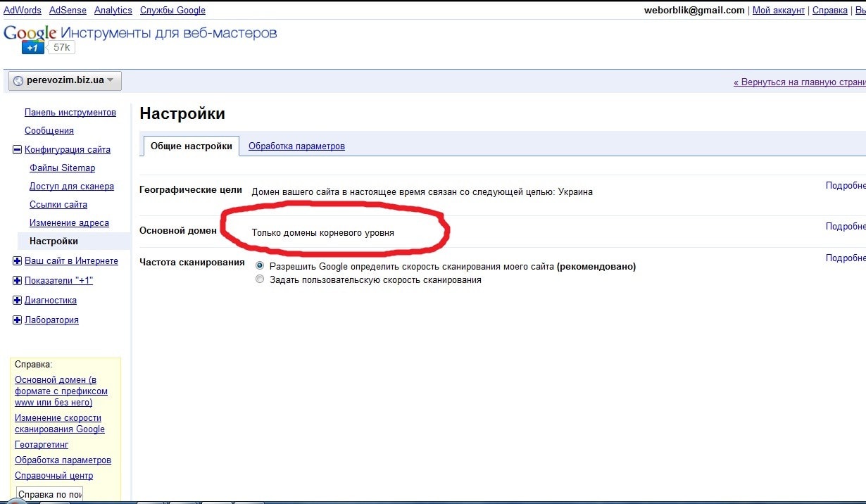Click Ваш сайт в Интернете link

point(71,261)
